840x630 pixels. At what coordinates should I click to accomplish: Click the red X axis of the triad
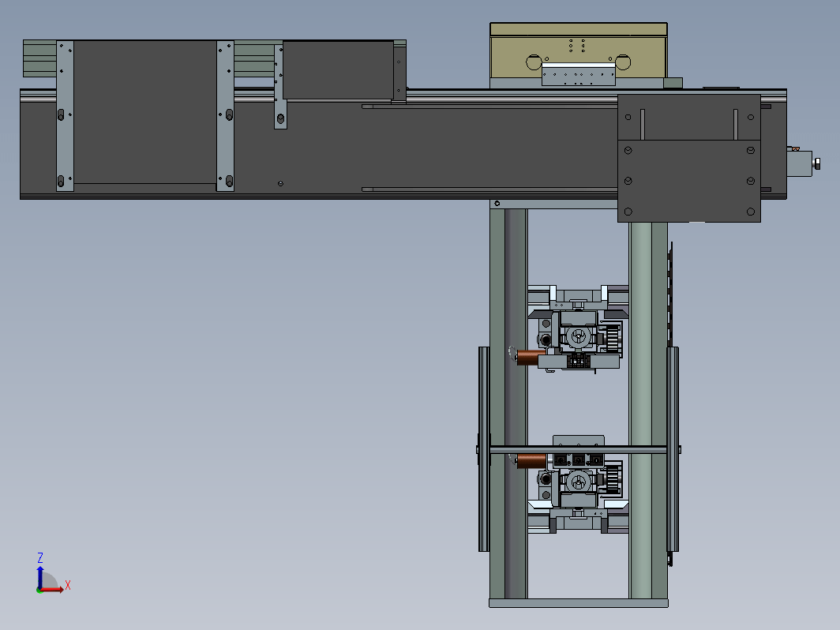click(52, 590)
